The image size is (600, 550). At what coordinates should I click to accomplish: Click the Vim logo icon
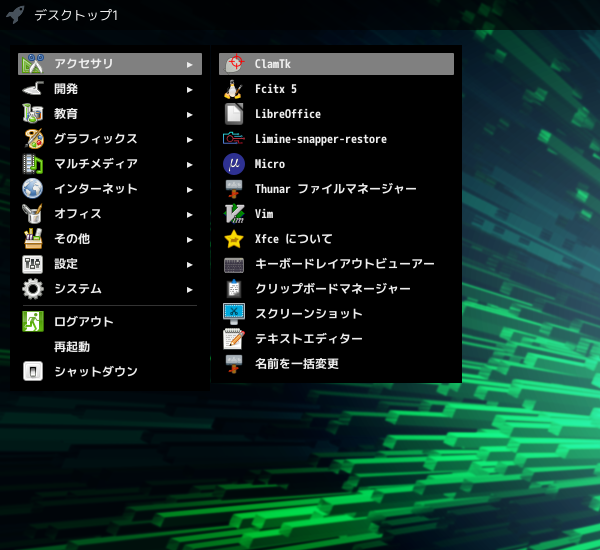point(234,214)
